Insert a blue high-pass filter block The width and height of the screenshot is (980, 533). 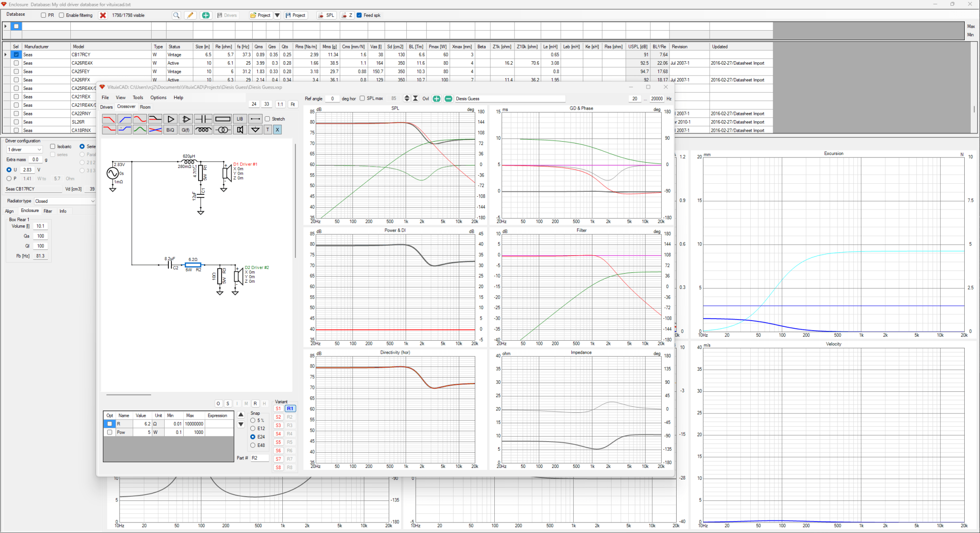click(124, 119)
